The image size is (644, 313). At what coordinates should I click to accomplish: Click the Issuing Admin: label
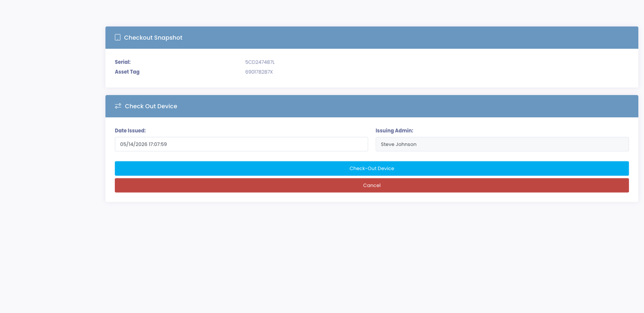point(394,131)
